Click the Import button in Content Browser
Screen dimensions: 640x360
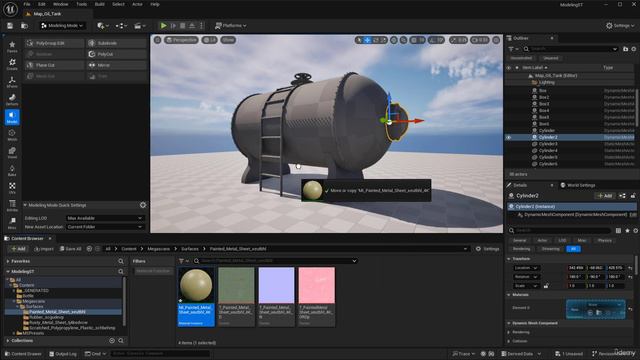44,249
